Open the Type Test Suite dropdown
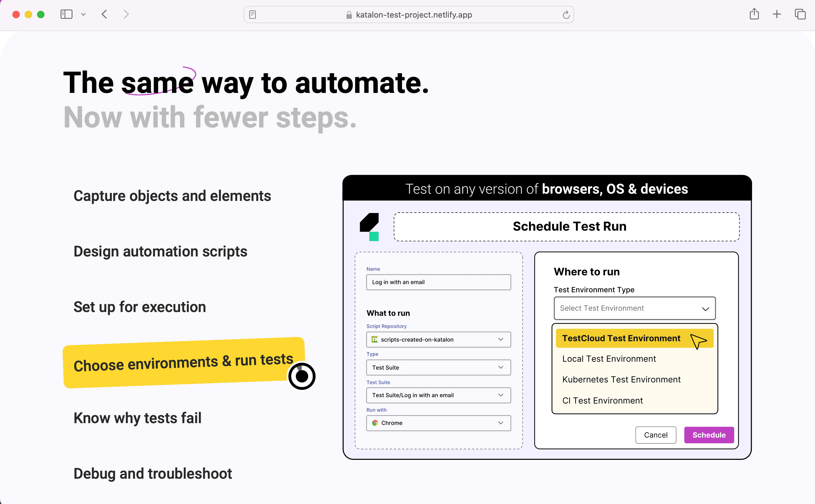This screenshot has width=815, height=504. pyautogui.click(x=438, y=367)
